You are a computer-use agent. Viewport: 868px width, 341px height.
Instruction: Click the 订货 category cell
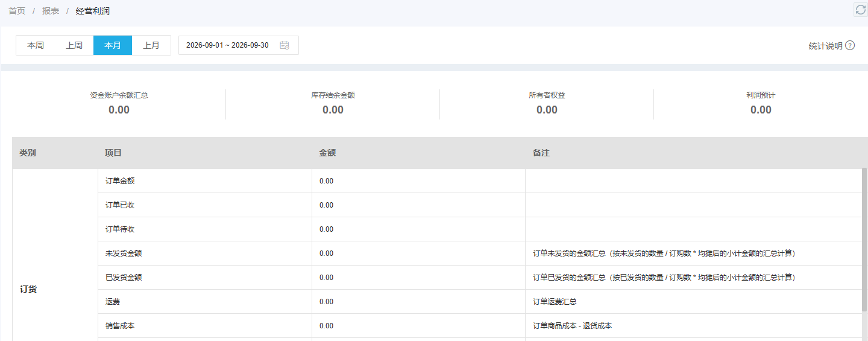click(28, 289)
